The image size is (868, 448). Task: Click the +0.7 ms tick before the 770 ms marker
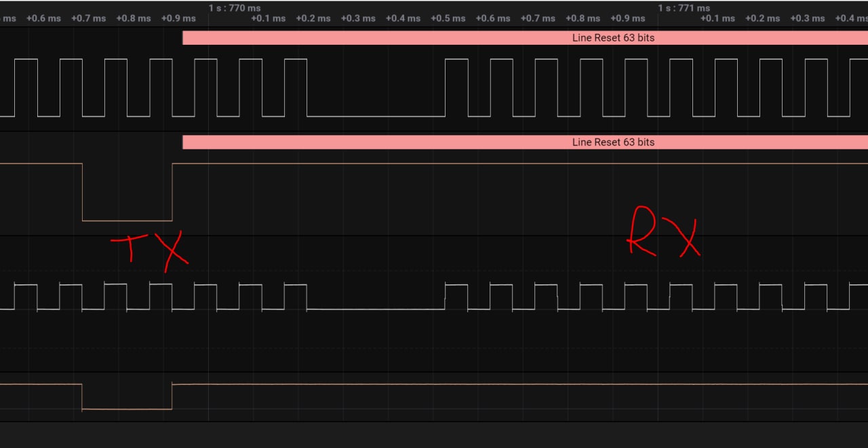click(89, 18)
